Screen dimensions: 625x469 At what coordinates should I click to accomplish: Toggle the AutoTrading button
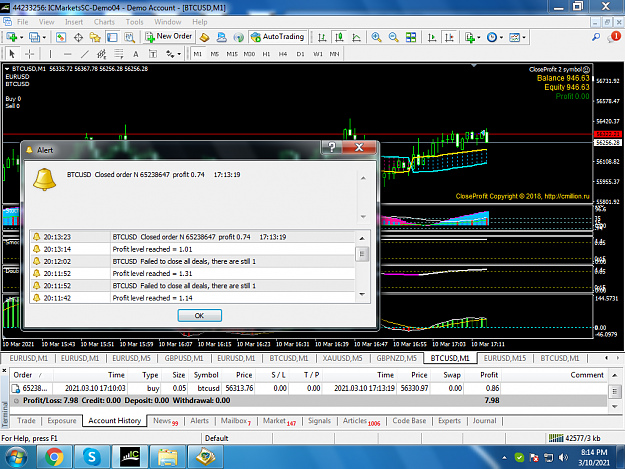(x=278, y=37)
